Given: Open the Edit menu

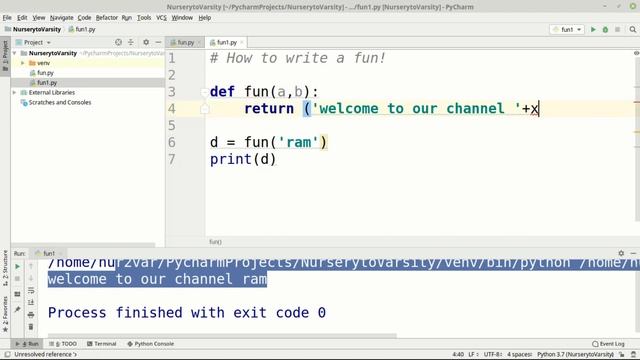Looking at the screenshot, I should coord(22,18).
